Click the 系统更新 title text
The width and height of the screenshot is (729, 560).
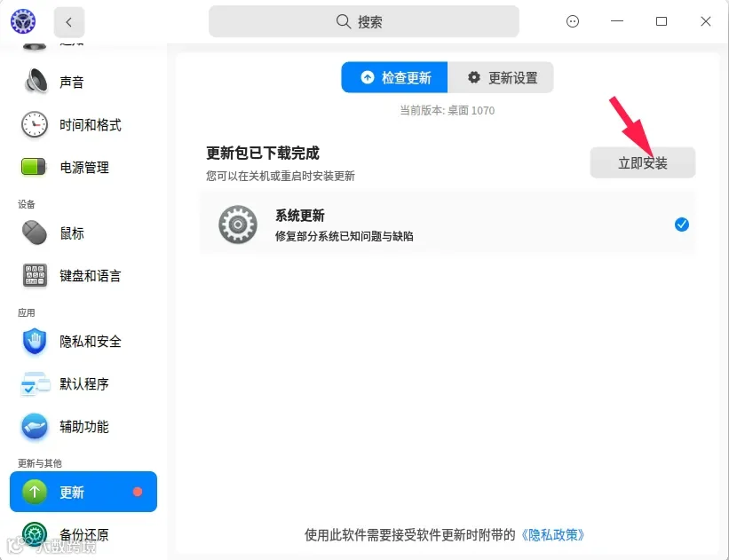coord(300,215)
